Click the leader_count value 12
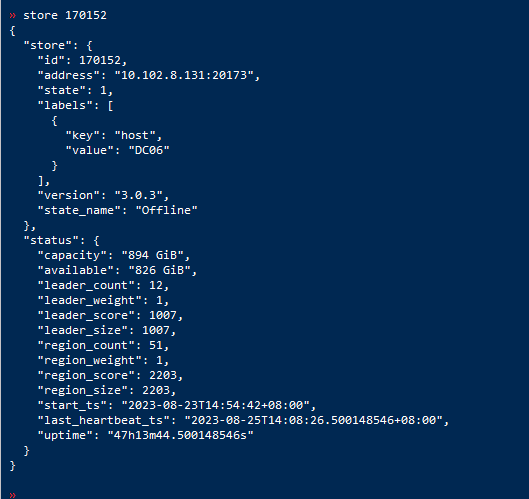This screenshot has height=499, width=529. tap(156, 285)
